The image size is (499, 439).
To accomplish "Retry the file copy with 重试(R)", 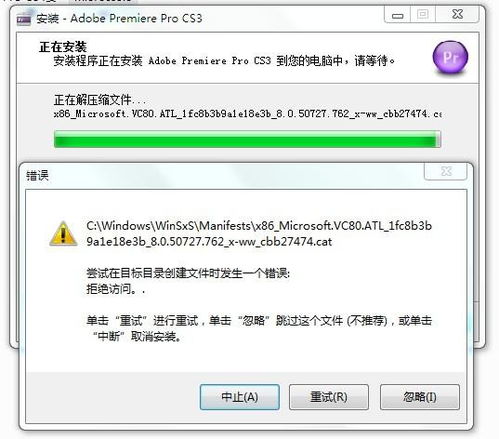I will (329, 397).
